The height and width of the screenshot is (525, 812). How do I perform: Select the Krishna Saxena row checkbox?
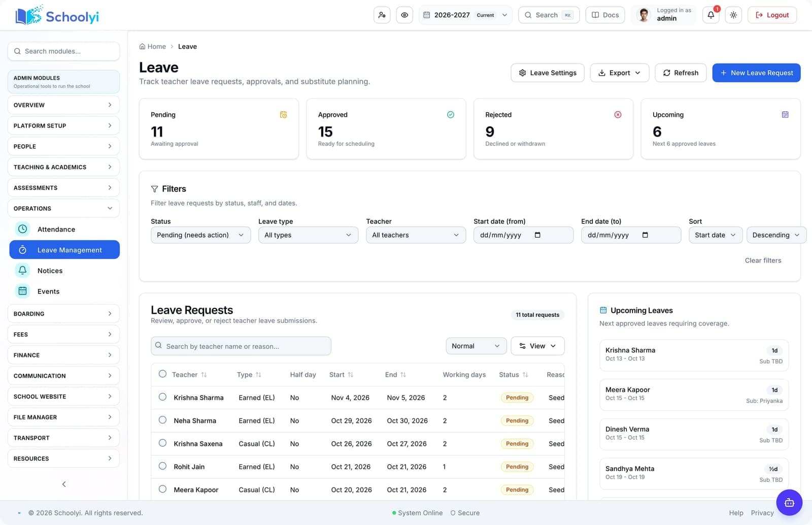coord(162,443)
